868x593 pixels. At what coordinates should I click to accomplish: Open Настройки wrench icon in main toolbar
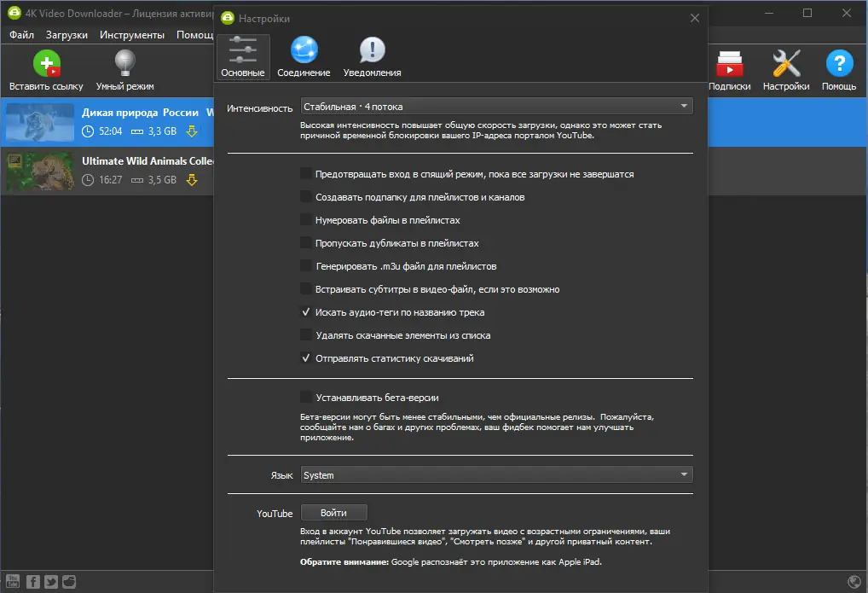coord(786,63)
